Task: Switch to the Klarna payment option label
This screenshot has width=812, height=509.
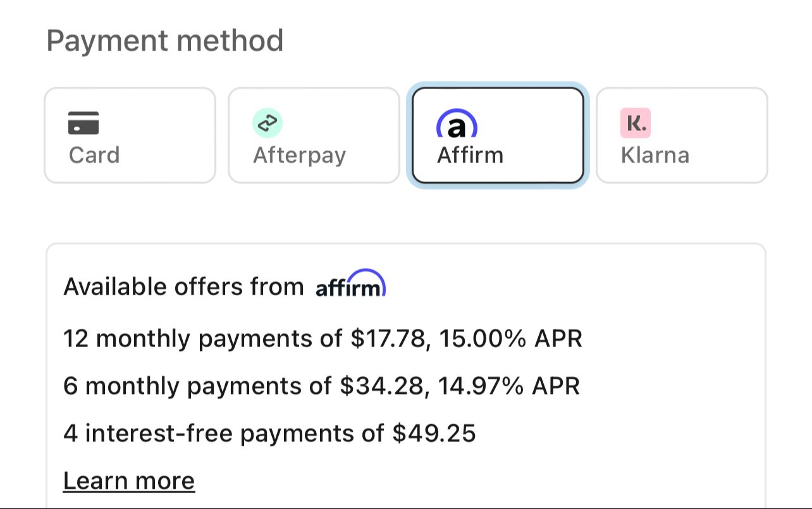Action: (655, 156)
